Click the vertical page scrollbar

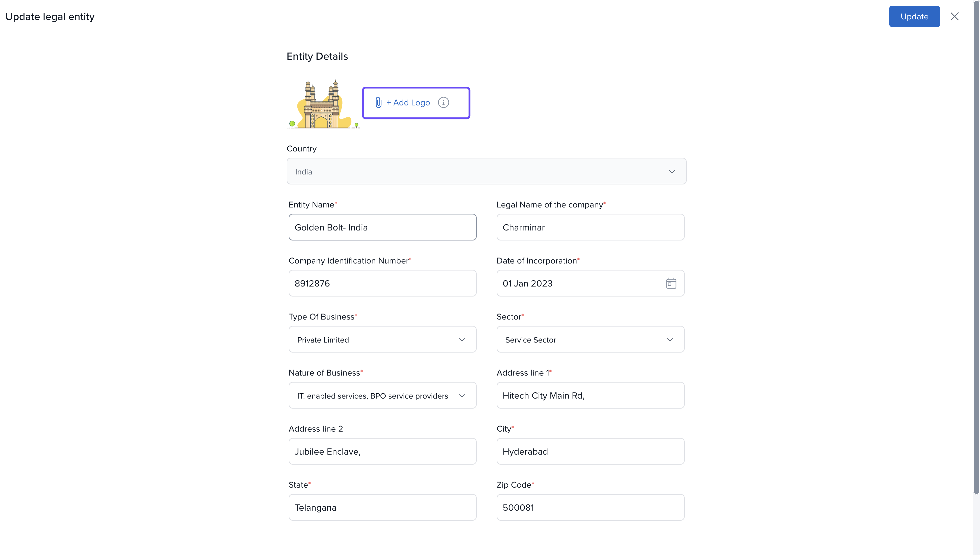tap(976, 248)
